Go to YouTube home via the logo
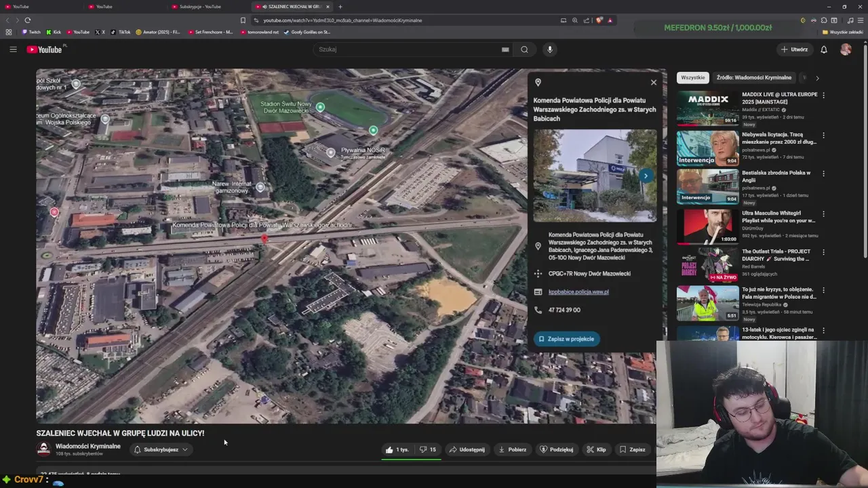The height and width of the screenshot is (488, 868). tap(45, 49)
